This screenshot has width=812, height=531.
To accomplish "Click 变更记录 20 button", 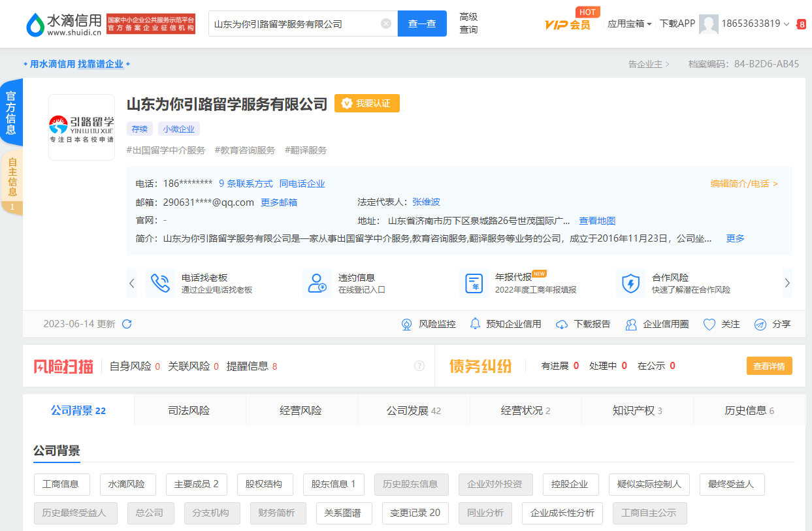I will 415,513.
